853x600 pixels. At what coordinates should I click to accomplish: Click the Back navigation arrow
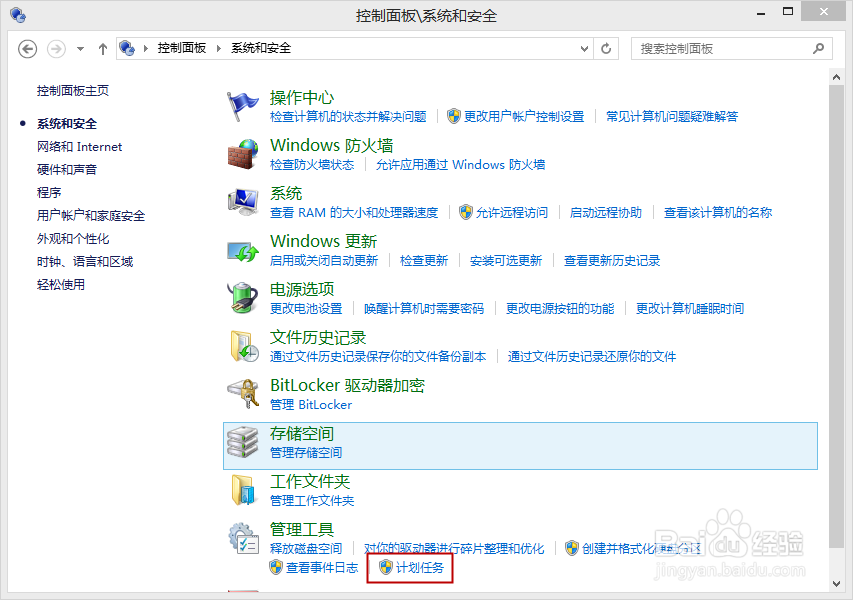click(27, 49)
